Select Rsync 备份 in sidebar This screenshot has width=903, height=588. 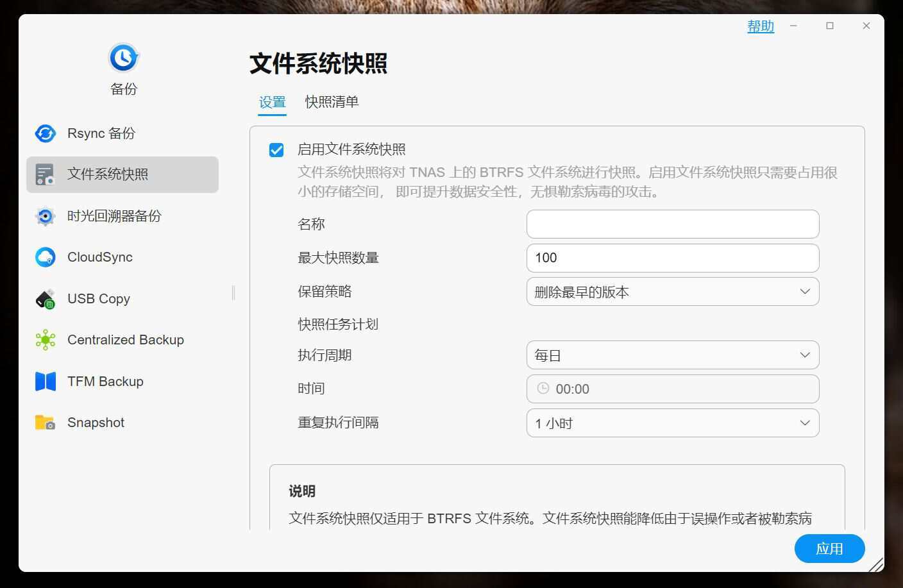(122, 133)
